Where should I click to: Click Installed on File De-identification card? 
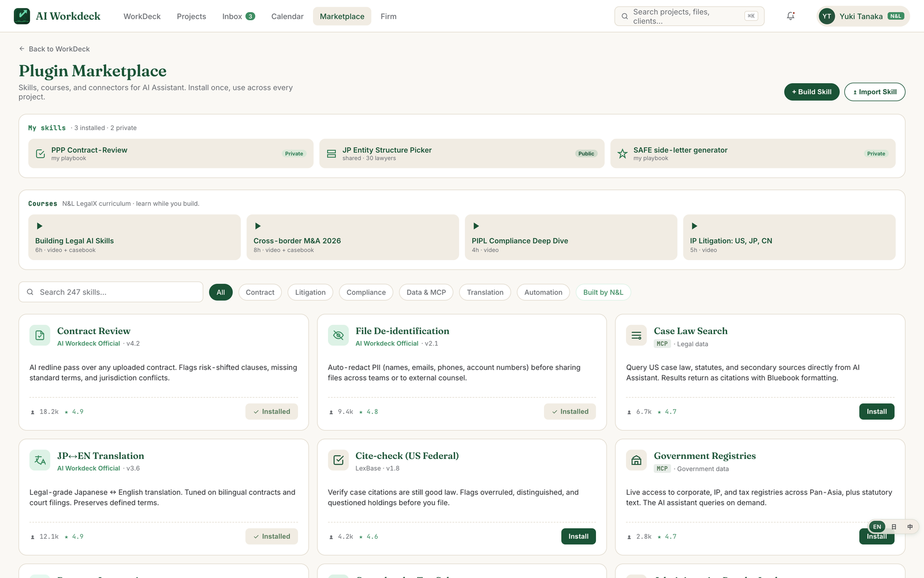pyautogui.click(x=570, y=412)
